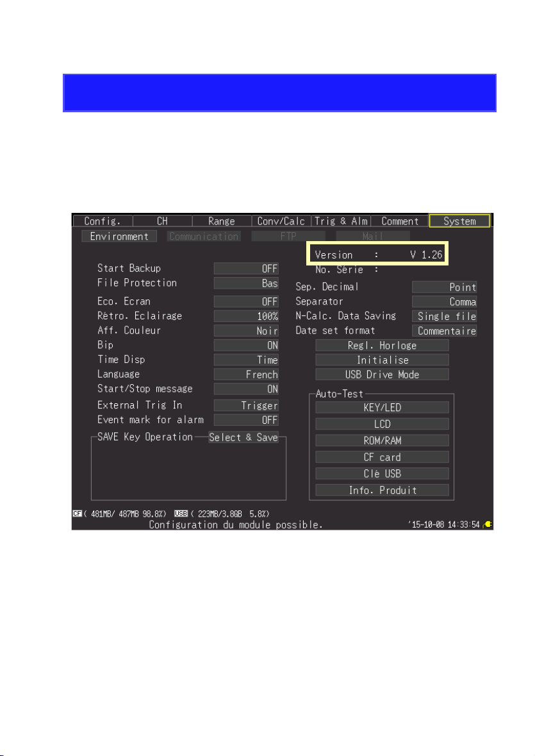535x756 pixels.
Task: Click the Initialise button
Action: click(383, 360)
